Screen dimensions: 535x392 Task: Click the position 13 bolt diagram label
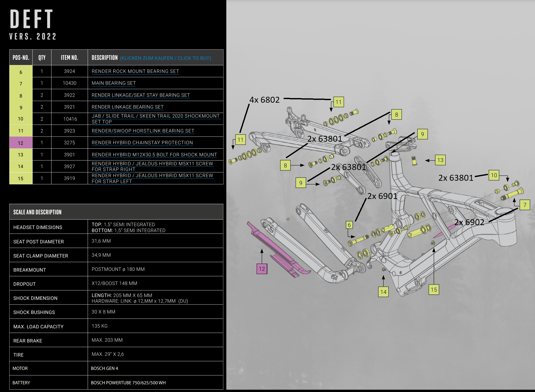440,160
